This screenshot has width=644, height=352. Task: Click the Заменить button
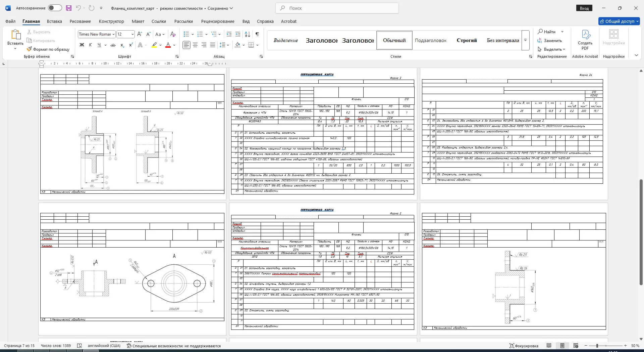click(x=549, y=41)
